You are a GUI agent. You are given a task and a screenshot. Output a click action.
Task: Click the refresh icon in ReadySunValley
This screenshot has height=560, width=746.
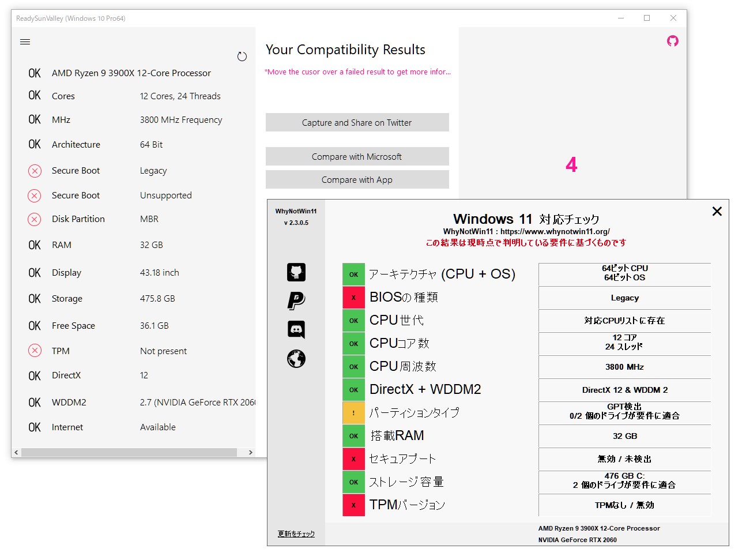242,57
